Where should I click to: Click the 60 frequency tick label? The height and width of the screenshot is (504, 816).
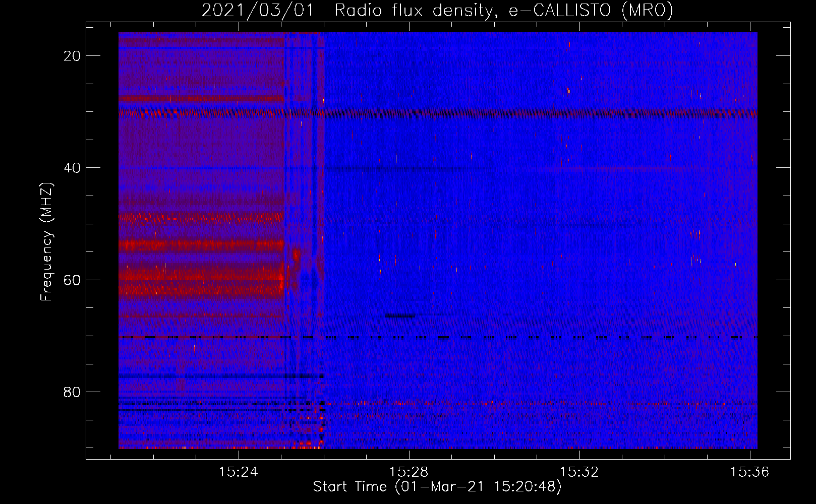(72, 280)
